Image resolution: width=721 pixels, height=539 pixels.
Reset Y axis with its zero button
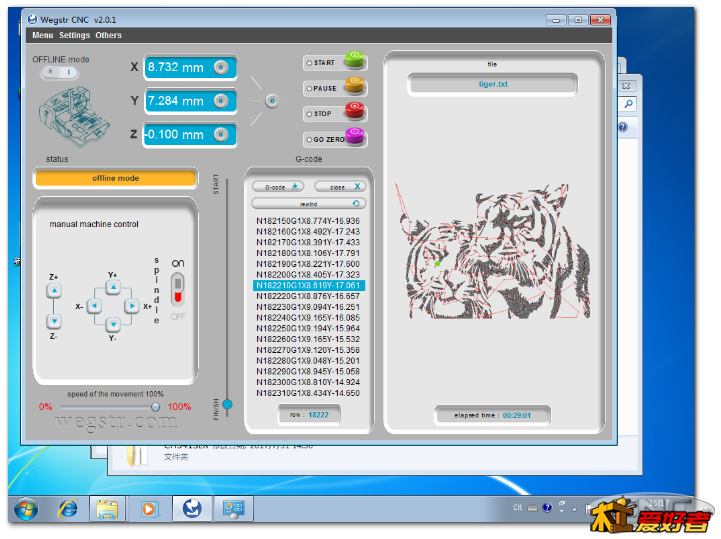tap(221, 101)
